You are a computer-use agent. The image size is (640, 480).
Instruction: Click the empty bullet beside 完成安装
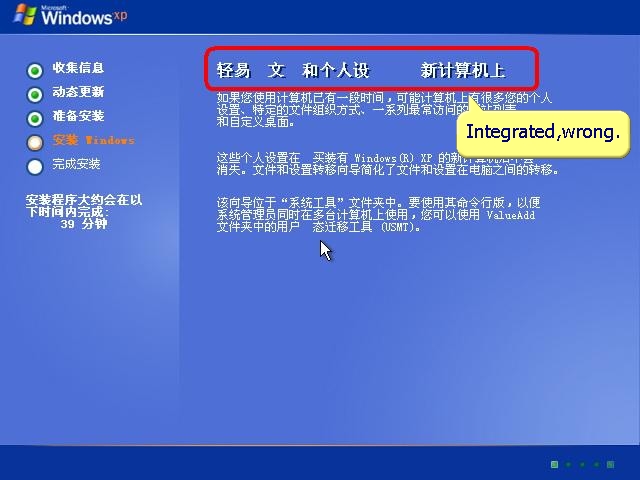[35, 167]
